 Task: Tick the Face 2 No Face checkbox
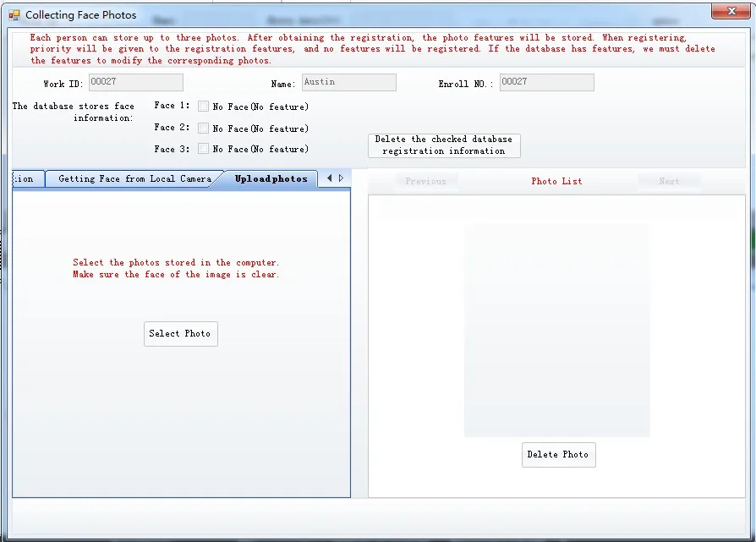pos(203,128)
